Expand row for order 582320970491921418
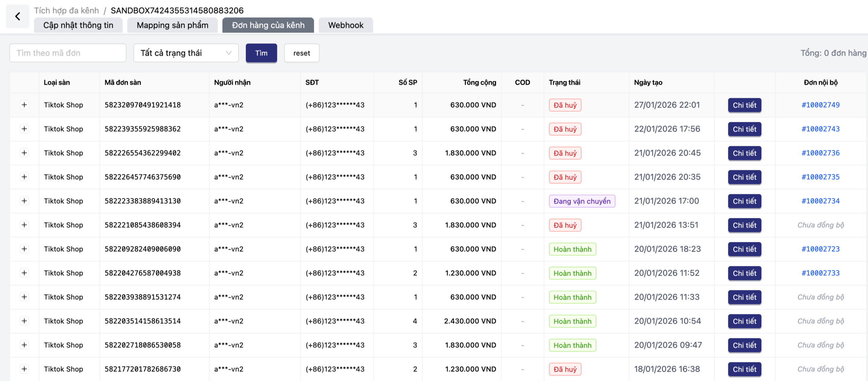The height and width of the screenshot is (381, 868). click(24, 105)
